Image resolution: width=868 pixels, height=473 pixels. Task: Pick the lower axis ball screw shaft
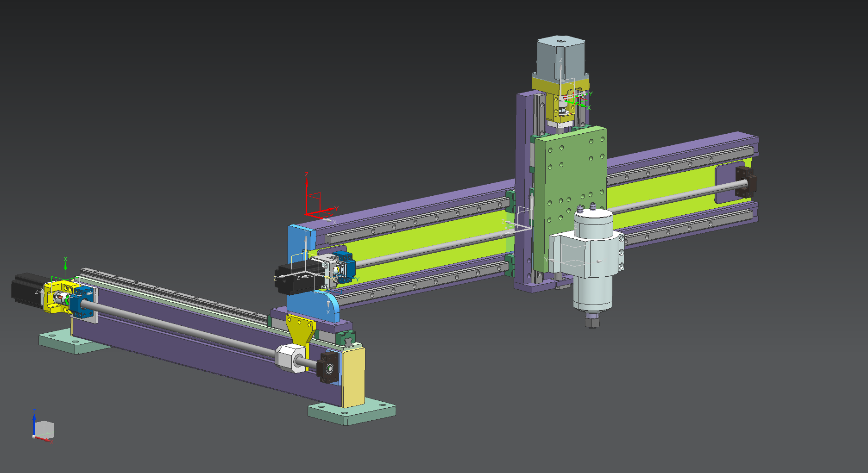pyautogui.click(x=185, y=328)
